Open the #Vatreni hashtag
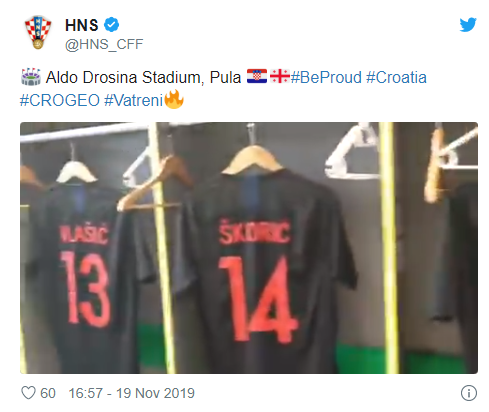Viewport: 489px width, 412px height. coord(133,100)
